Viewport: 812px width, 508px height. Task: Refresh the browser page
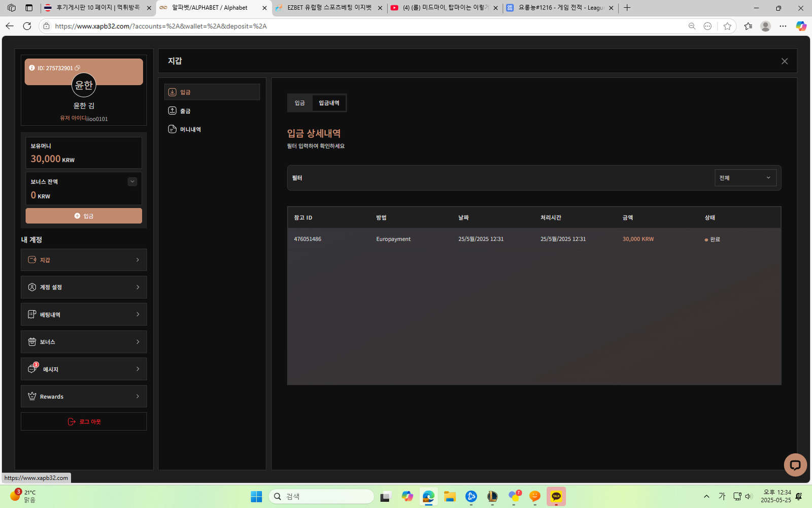click(x=27, y=26)
